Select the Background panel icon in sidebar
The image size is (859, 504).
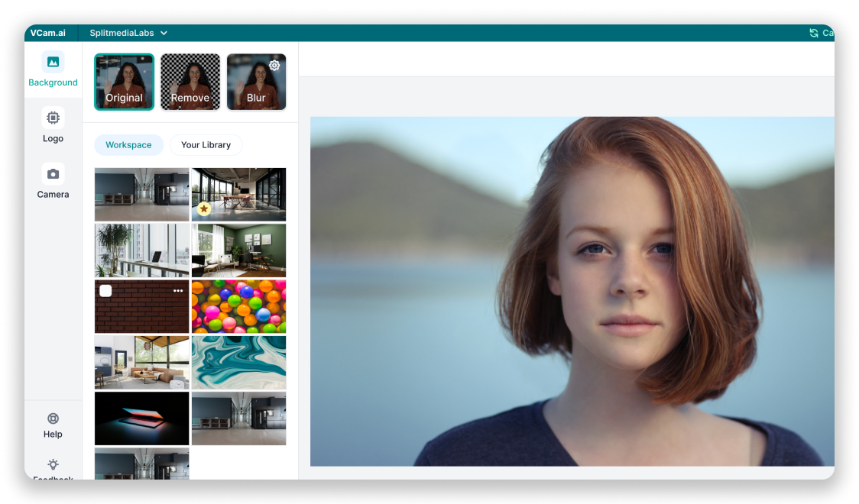coord(53,61)
